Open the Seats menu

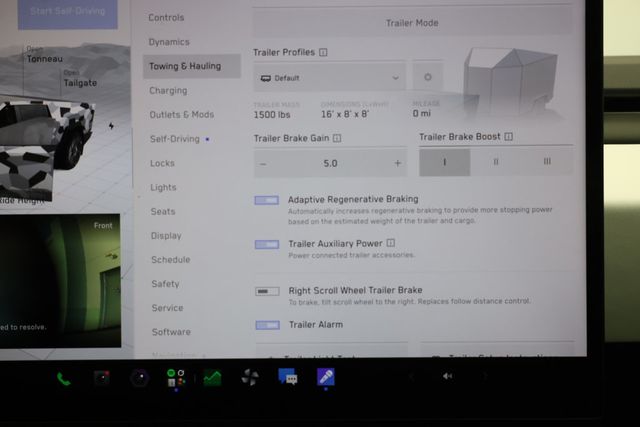[x=163, y=211]
